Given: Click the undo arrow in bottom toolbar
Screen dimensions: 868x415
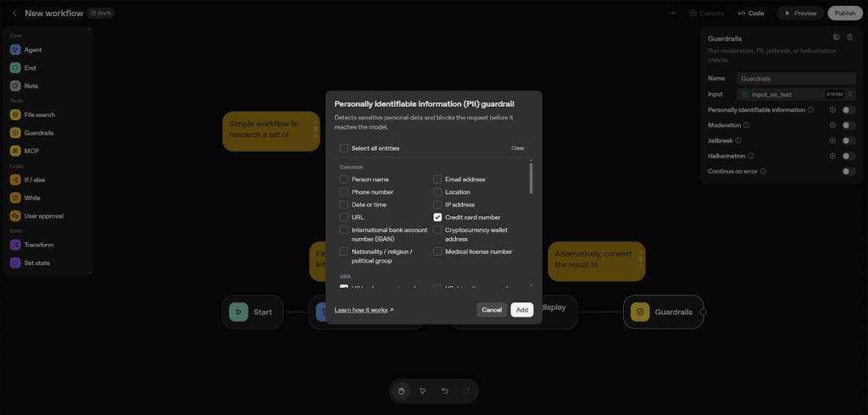Looking at the screenshot, I should click(445, 390).
